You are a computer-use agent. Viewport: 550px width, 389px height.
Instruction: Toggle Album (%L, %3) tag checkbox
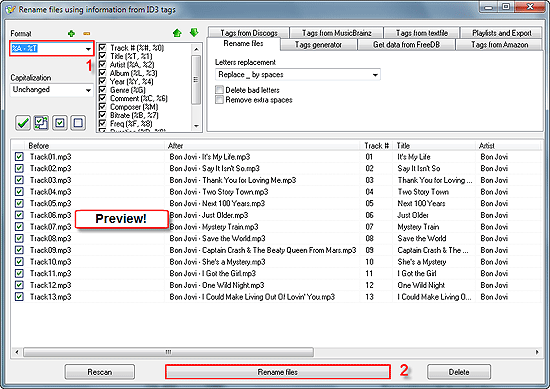pos(102,73)
